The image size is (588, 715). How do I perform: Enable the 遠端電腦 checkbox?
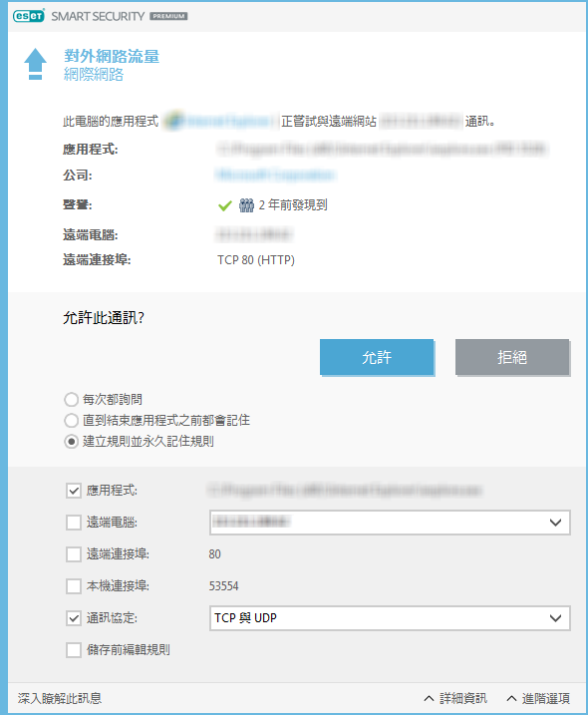(74, 523)
